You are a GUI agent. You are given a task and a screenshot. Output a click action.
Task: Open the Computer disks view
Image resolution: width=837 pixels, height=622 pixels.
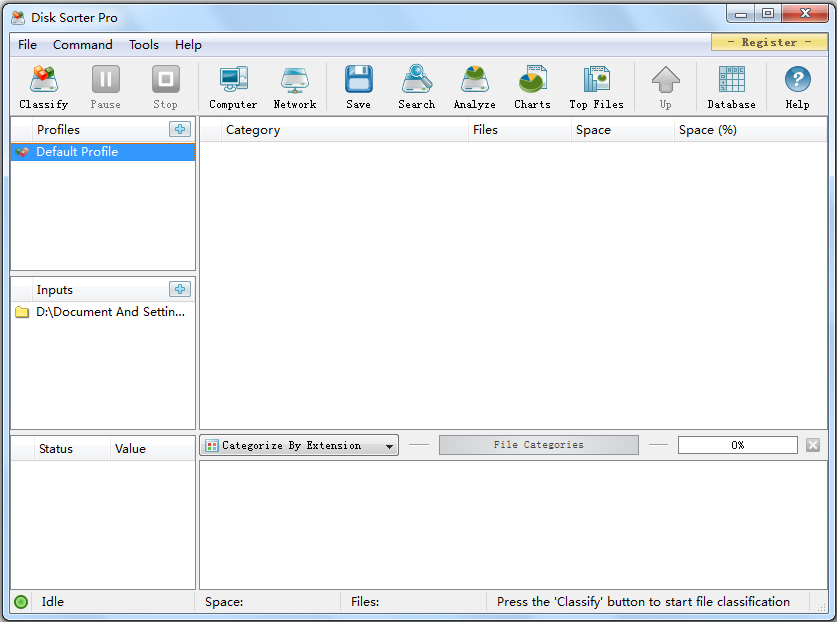click(x=233, y=87)
